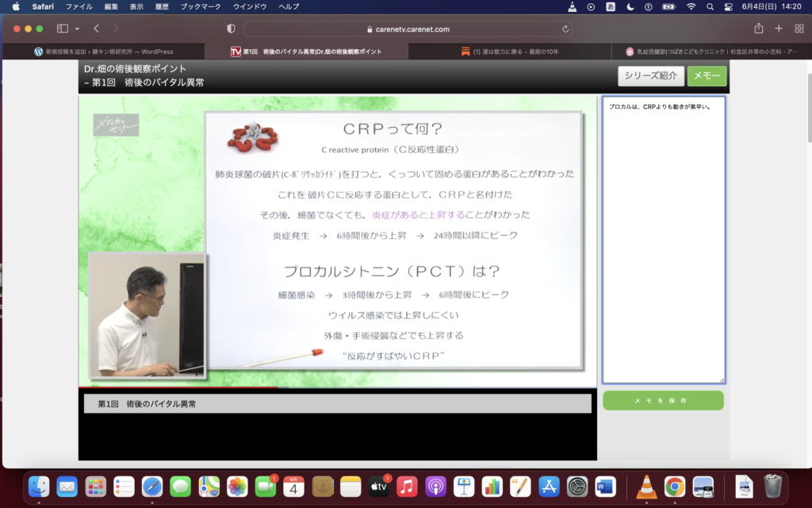The width and height of the screenshot is (812, 508).
Task: Click the privacy shield icon
Action: tap(231, 29)
